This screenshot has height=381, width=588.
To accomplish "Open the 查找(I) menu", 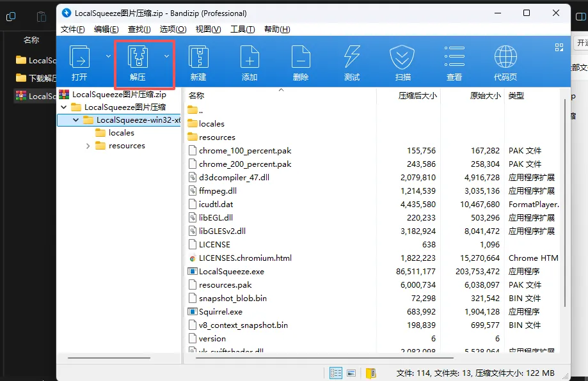I will (x=139, y=29).
